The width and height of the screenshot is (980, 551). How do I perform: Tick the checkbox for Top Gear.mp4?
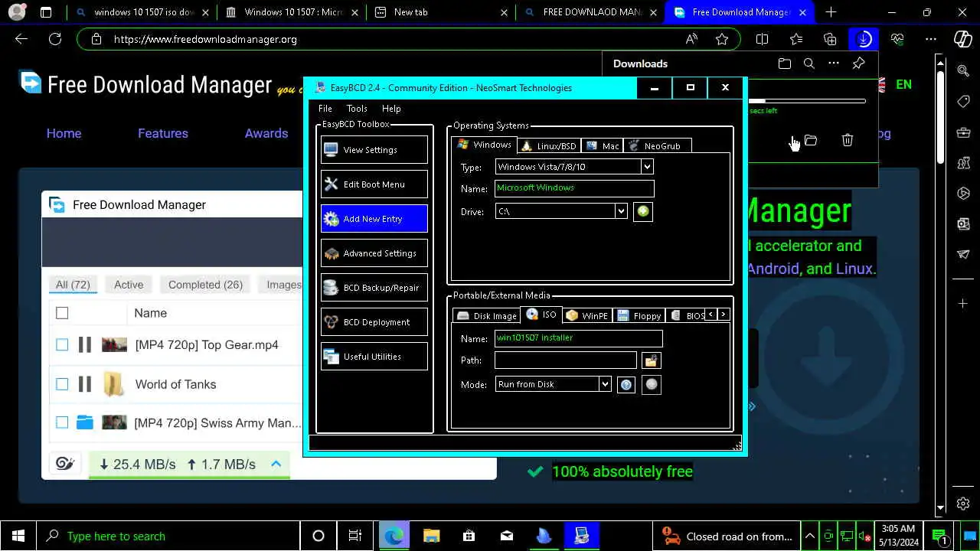tap(62, 345)
